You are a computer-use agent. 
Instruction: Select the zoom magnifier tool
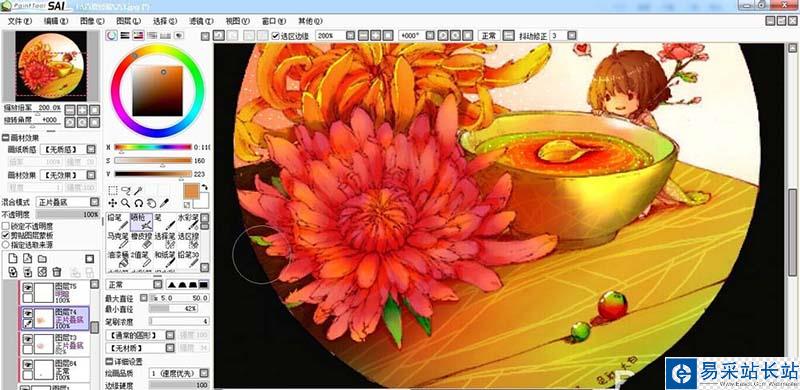126,203
